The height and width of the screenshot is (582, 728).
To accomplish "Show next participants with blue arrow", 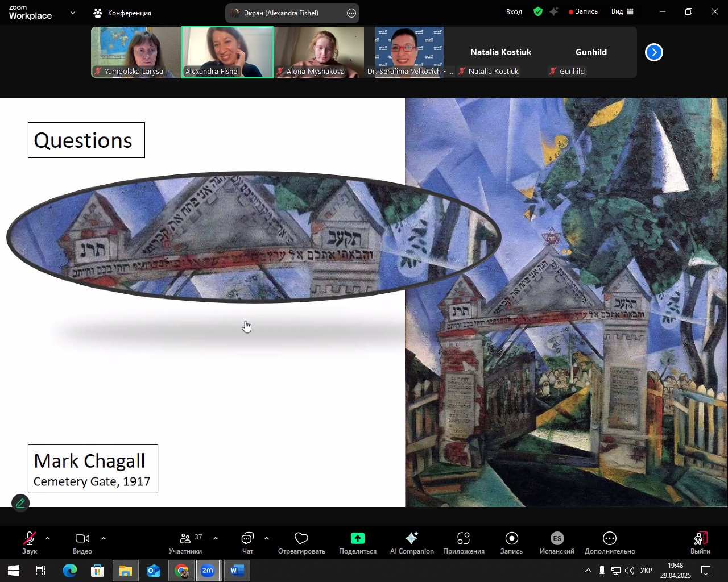I will point(654,52).
